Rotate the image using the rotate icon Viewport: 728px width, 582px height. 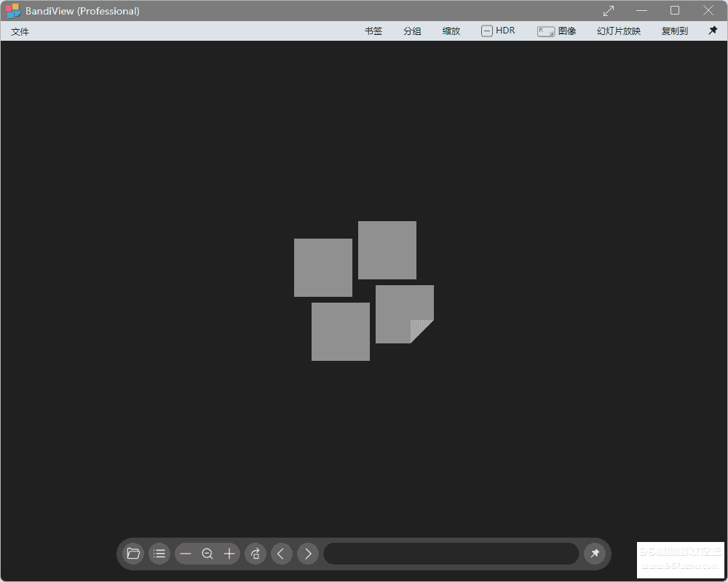(x=256, y=554)
